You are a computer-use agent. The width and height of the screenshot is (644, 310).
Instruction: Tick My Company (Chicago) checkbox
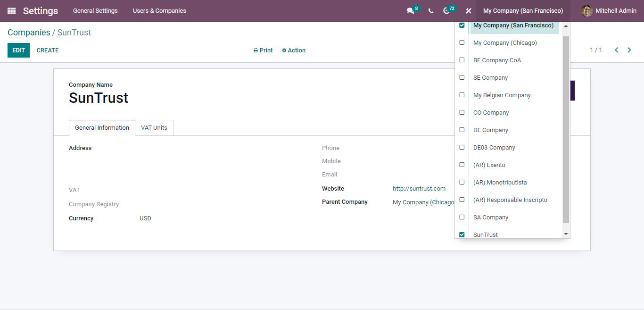coord(462,42)
